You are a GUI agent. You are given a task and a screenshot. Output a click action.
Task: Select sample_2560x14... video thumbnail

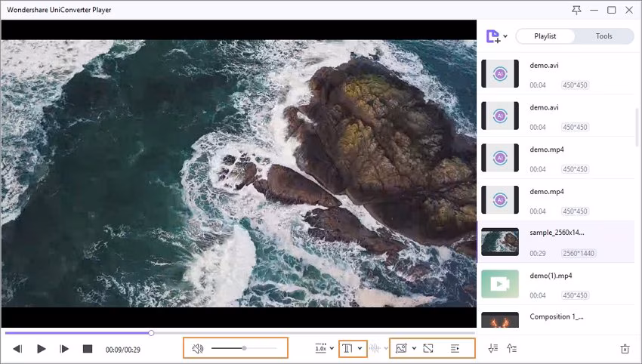click(500, 242)
